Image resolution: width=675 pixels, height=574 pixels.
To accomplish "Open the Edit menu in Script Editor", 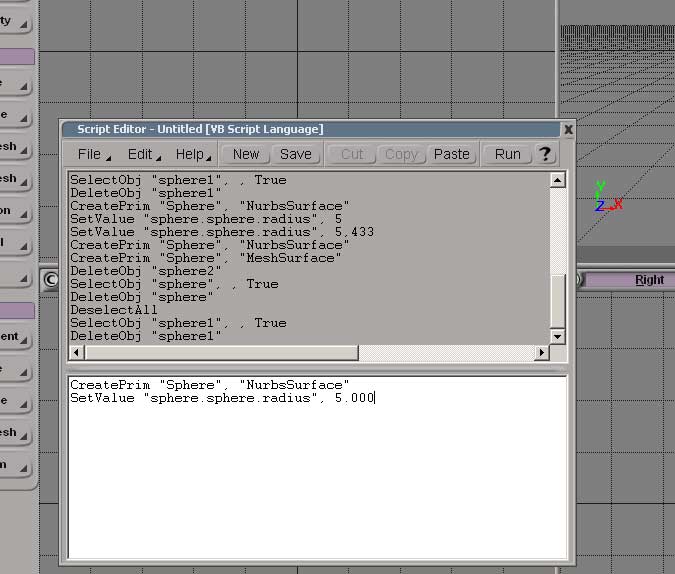I will tap(144, 154).
